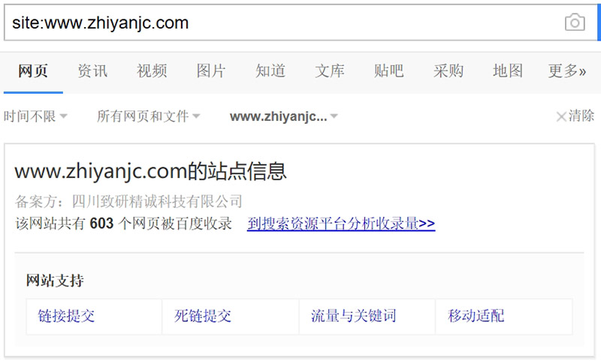Open the 贴吧 tab

(x=388, y=71)
